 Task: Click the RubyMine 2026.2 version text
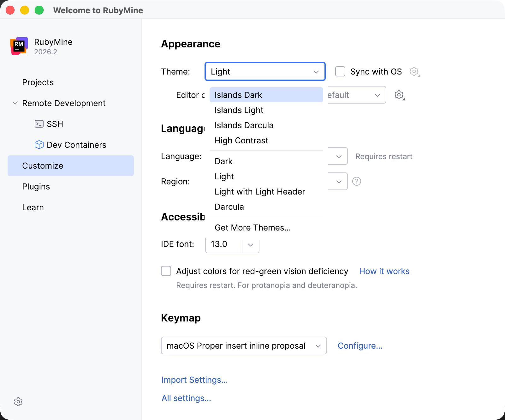[46, 52]
